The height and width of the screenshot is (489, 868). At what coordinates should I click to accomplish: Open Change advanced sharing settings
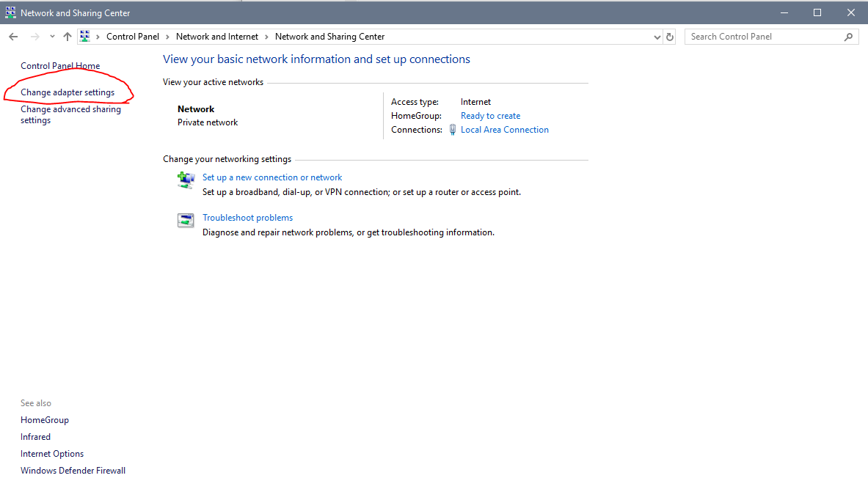[71, 114]
